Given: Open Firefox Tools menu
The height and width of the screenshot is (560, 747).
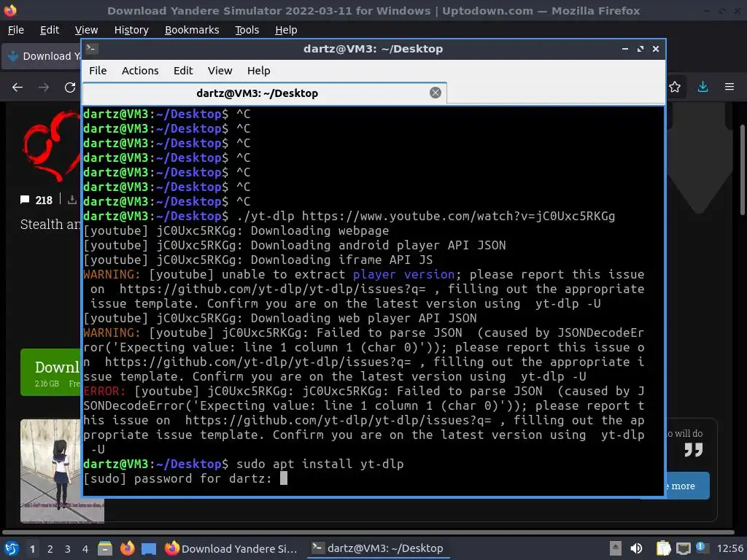Looking at the screenshot, I should pos(247,30).
